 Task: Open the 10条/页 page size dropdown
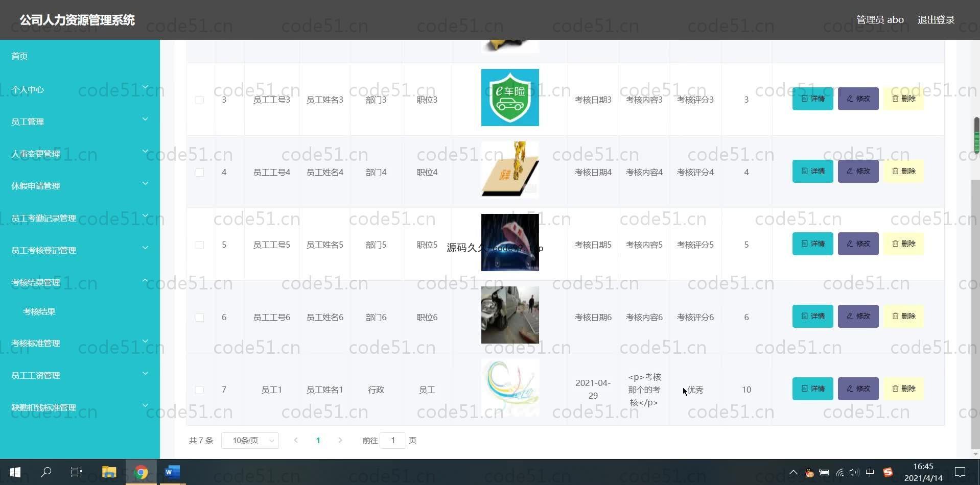[250, 440]
